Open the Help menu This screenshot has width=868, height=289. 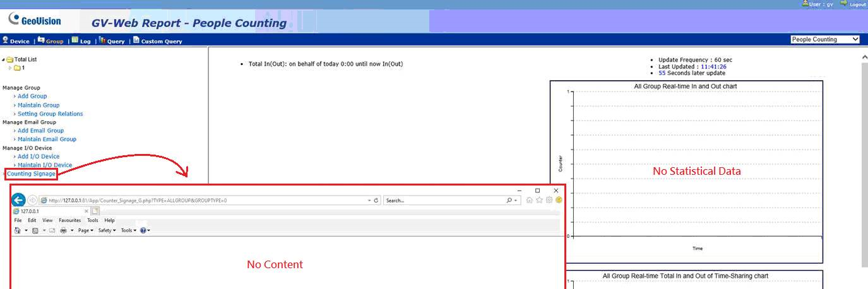[x=110, y=221]
